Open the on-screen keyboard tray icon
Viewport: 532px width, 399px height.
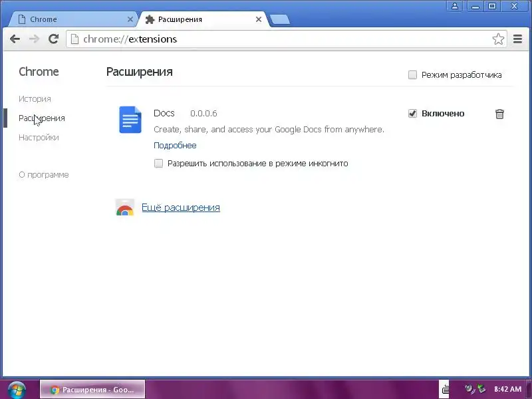[x=445, y=390]
